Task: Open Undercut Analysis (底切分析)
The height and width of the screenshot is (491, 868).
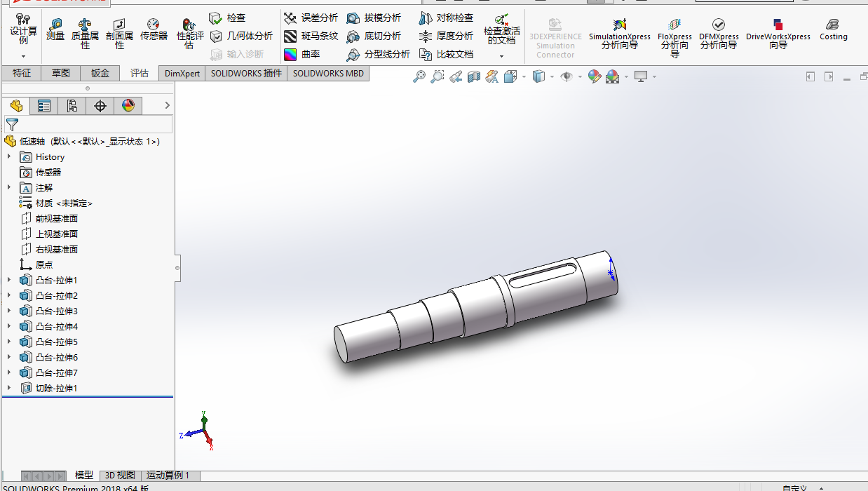Action: [x=374, y=36]
